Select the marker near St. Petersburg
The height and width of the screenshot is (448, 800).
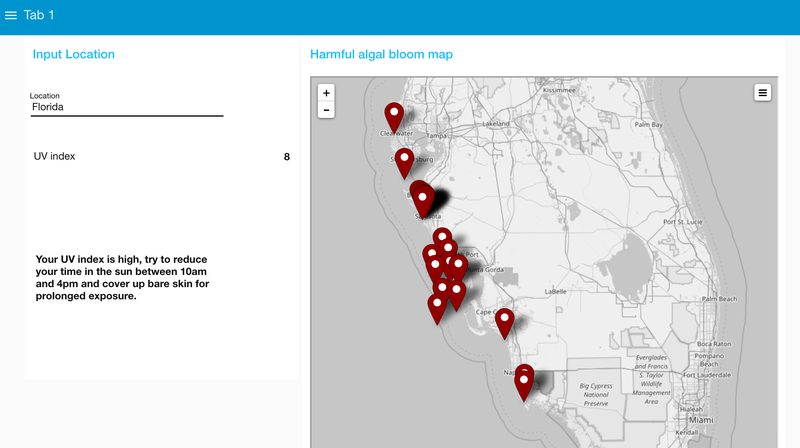click(x=404, y=160)
